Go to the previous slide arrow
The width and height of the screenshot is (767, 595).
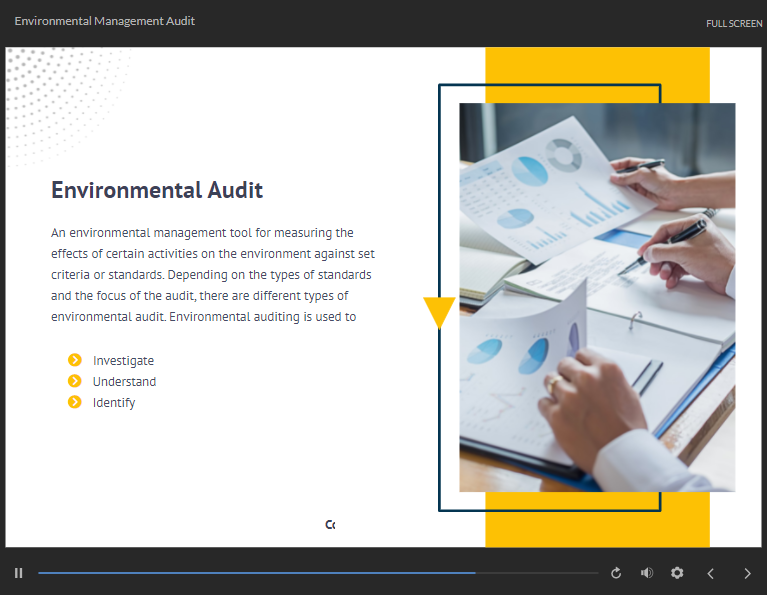tap(711, 573)
